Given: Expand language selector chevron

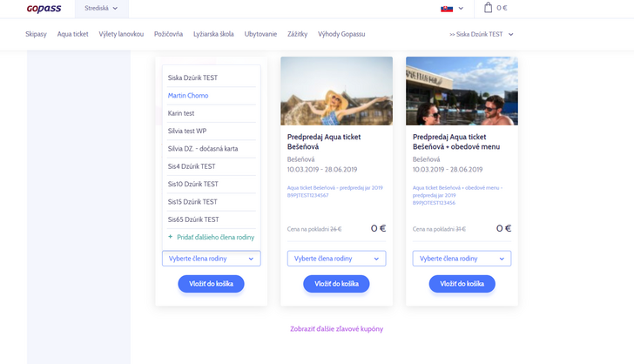Looking at the screenshot, I should click(x=461, y=9).
